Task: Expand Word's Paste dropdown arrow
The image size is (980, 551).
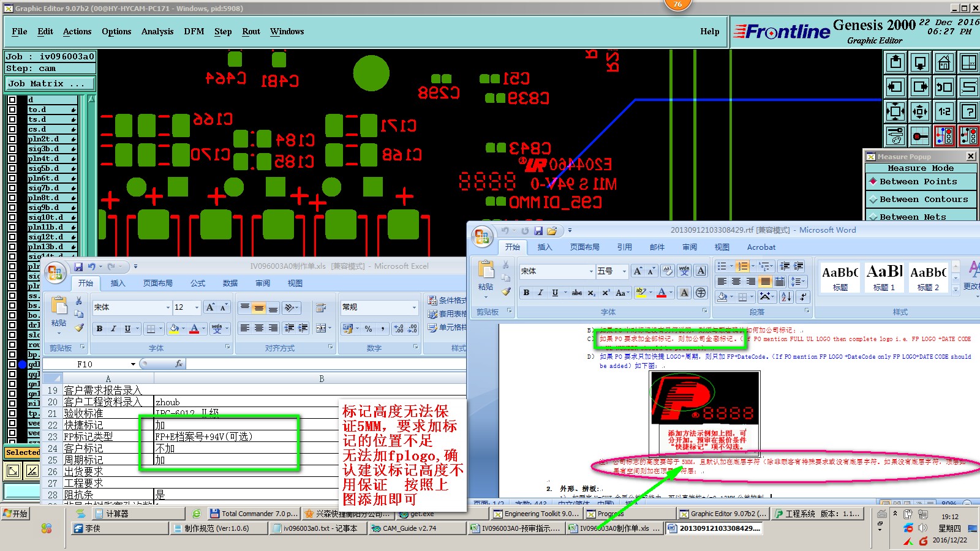Action: click(485, 298)
